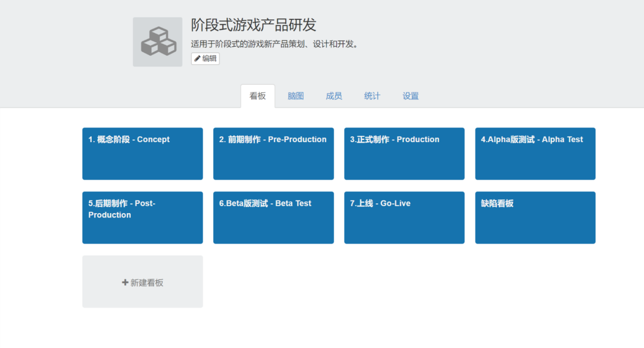The width and height of the screenshot is (644, 348).
Task: Open the 4.Alpha版测试 - Alpha Test board
Action: 535,154
